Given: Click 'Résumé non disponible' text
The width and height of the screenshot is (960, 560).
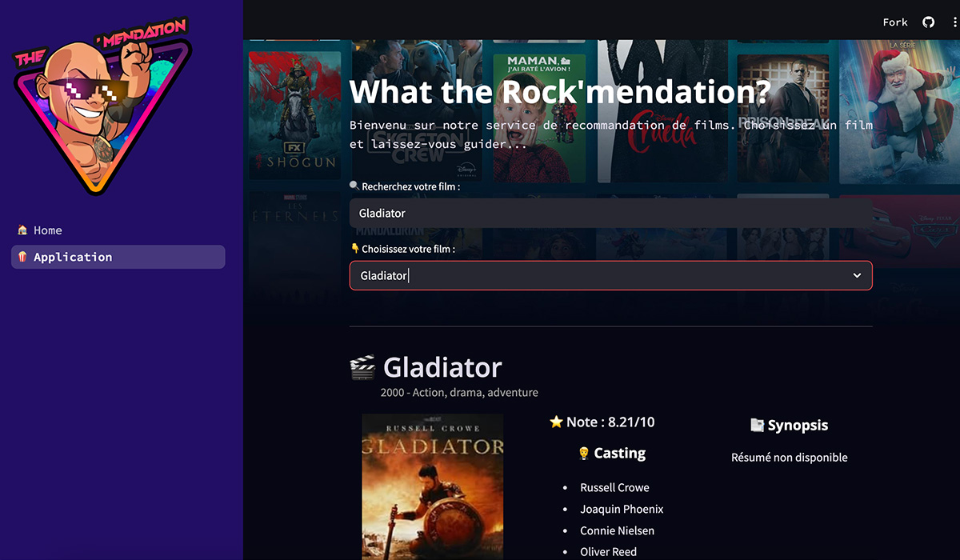Looking at the screenshot, I should click(x=789, y=458).
